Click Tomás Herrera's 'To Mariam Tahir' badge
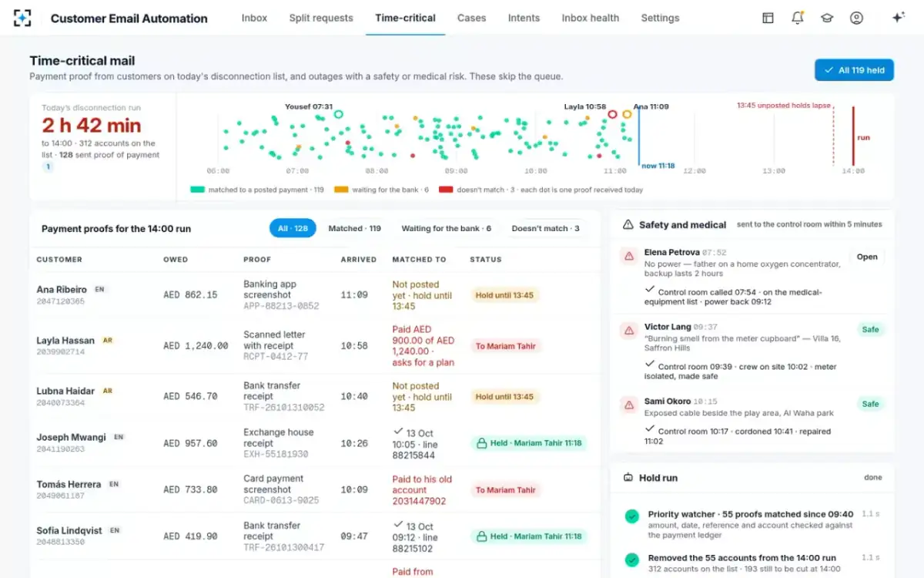Image resolution: width=924 pixels, height=578 pixels. [x=505, y=490]
